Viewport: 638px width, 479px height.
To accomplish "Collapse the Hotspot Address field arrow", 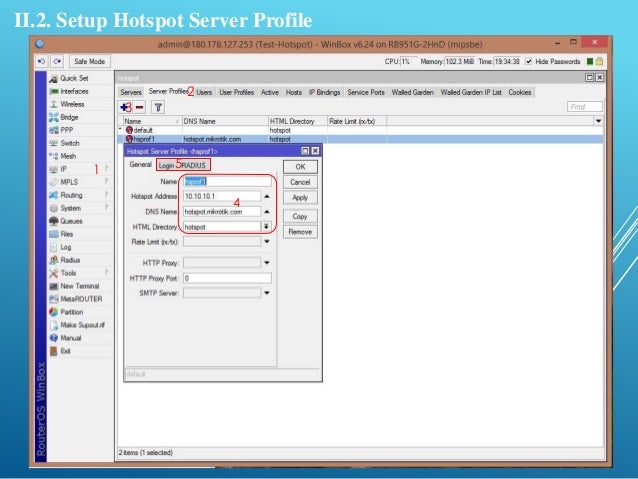I will [x=267, y=196].
